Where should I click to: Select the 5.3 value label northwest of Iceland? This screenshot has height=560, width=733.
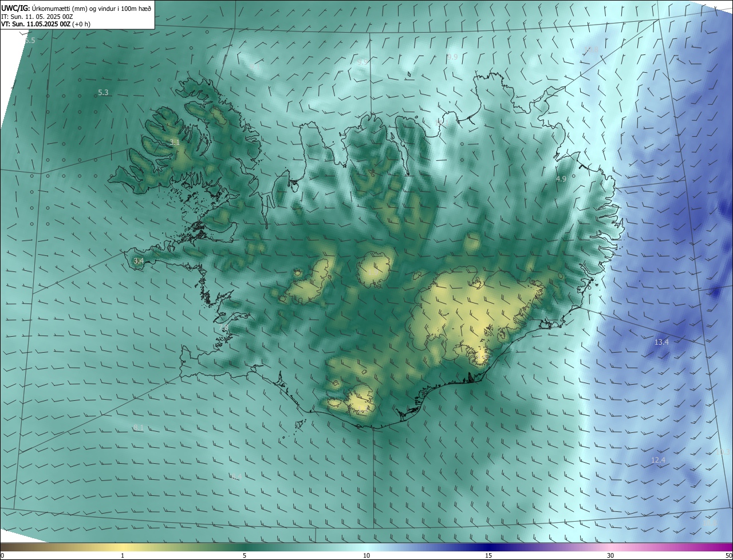click(103, 92)
